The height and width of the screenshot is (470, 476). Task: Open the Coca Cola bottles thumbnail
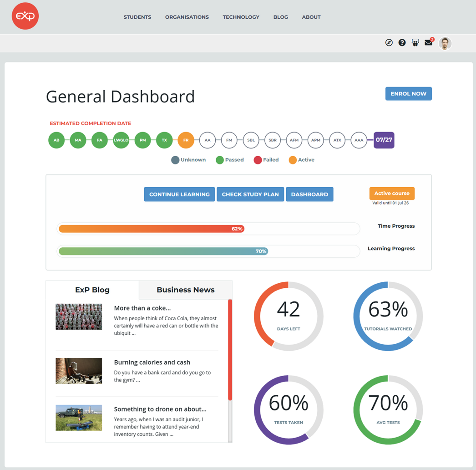(x=79, y=317)
